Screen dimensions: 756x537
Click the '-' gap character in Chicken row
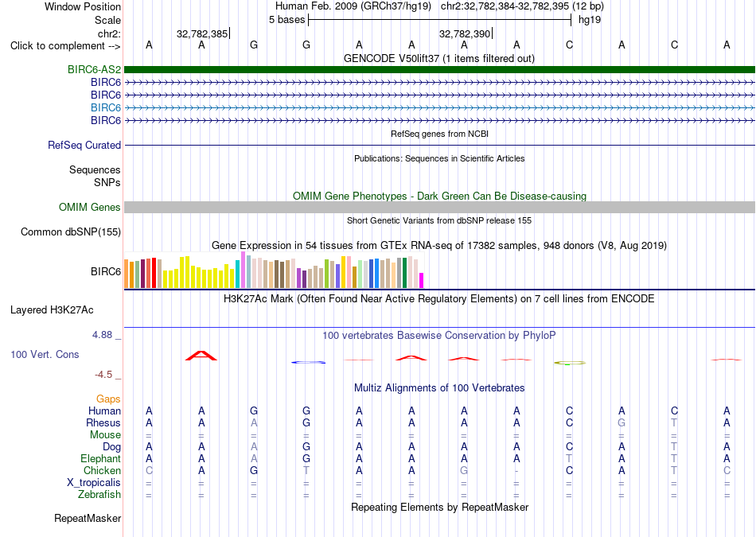pyautogui.click(x=516, y=470)
